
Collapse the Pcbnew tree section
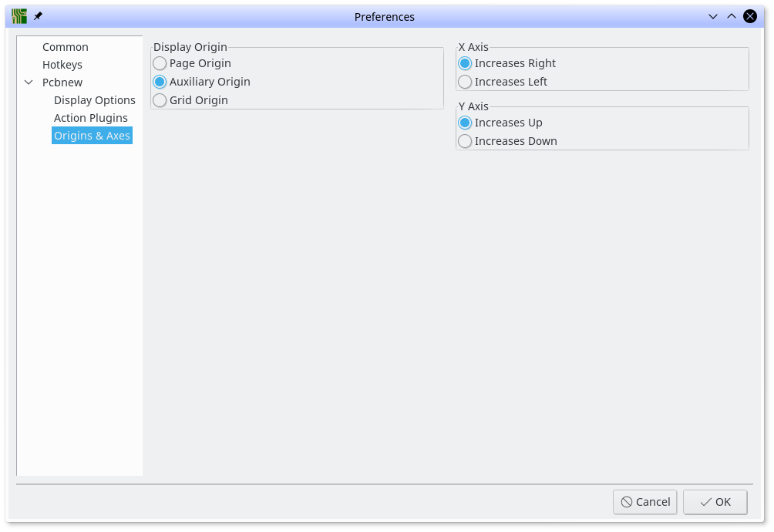tap(29, 82)
